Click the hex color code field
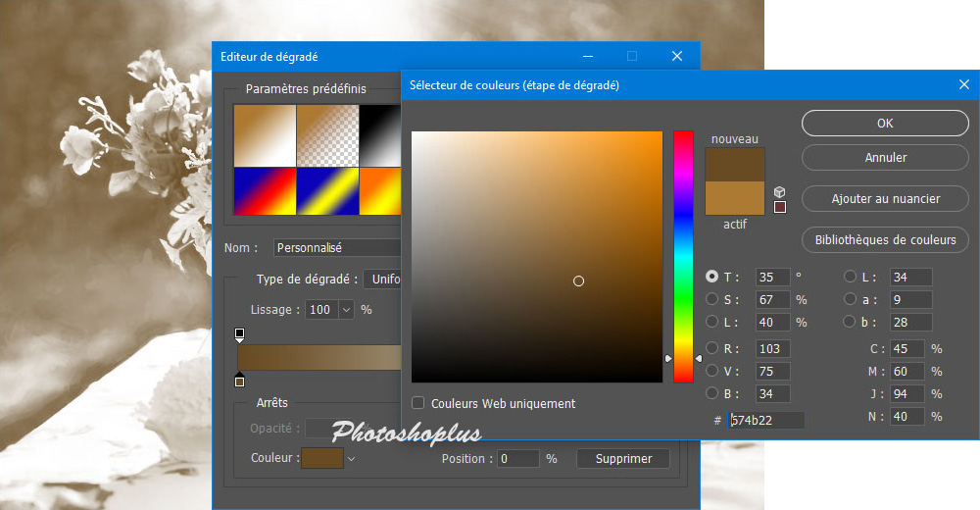The height and width of the screenshot is (510, 980). [766, 420]
